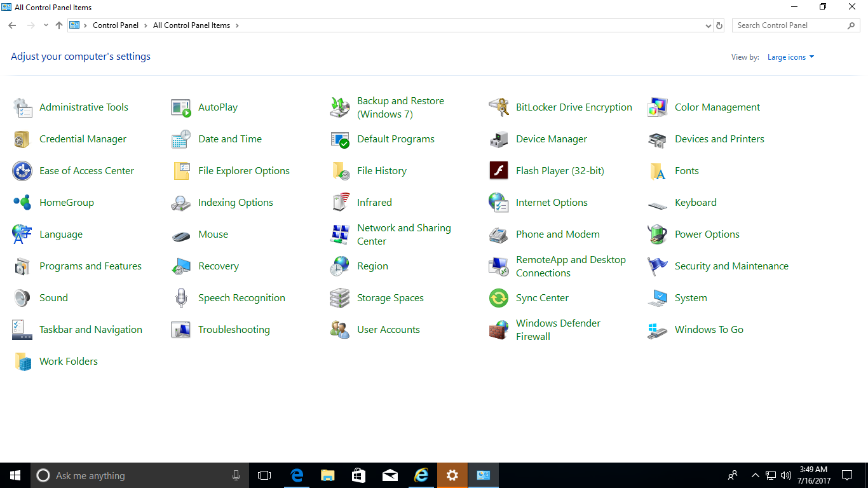Open the Administrative Tools icon
The width and height of the screenshot is (868, 488).
22,107
